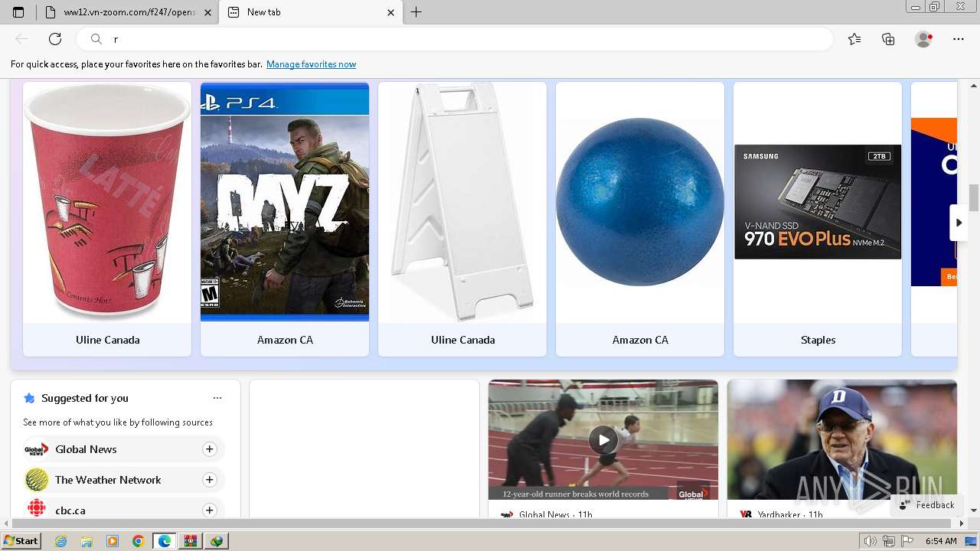Click the scroll-down arrow of vertical scrollbar
Screen dimensions: 980x551
974,510
